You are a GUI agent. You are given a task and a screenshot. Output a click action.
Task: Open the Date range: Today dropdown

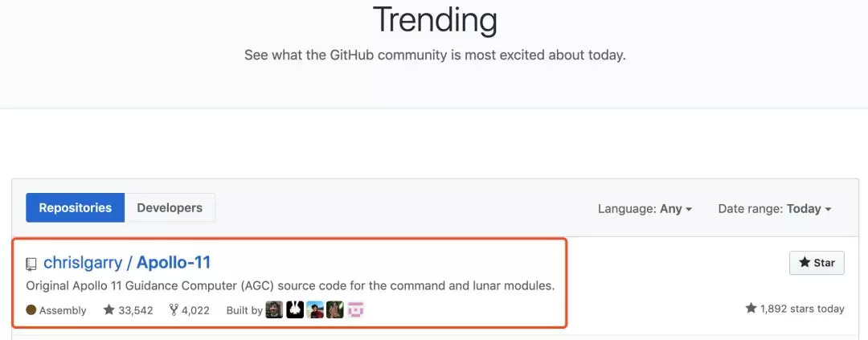[x=774, y=208]
